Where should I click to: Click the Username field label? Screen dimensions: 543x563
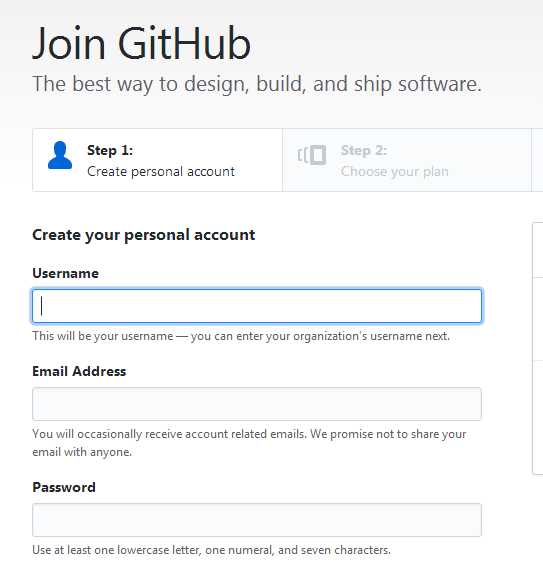[65, 273]
